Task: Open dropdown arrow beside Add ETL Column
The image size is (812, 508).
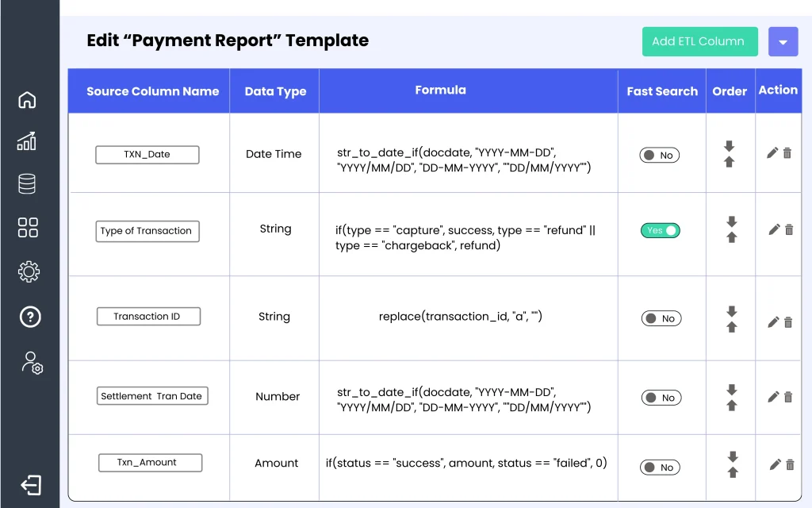Action: point(783,41)
